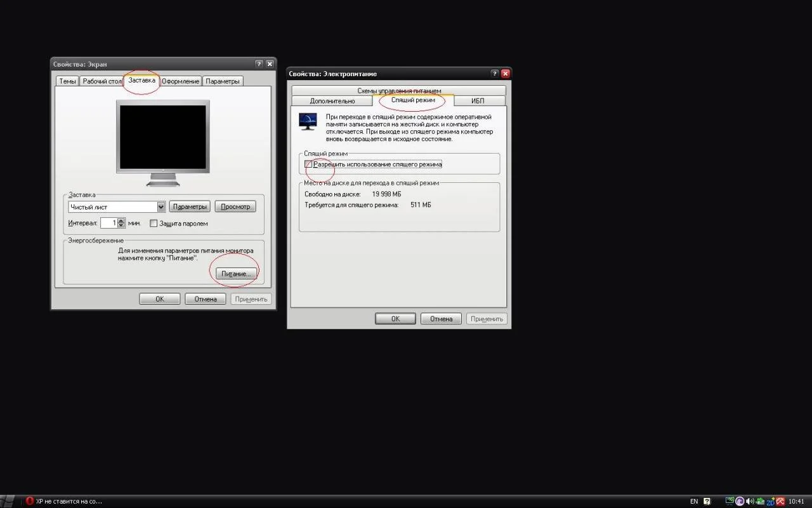Click the "Свойства: Электропитание" title bar text
The height and width of the screenshot is (508, 812).
[332, 74]
